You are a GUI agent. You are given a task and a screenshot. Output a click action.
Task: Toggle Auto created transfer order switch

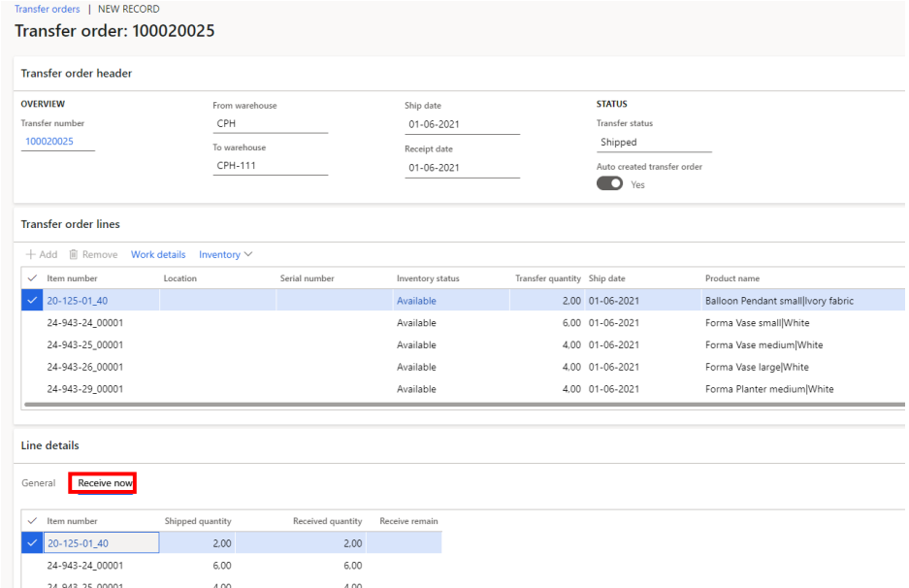pyautogui.click(x=609, y=184)
